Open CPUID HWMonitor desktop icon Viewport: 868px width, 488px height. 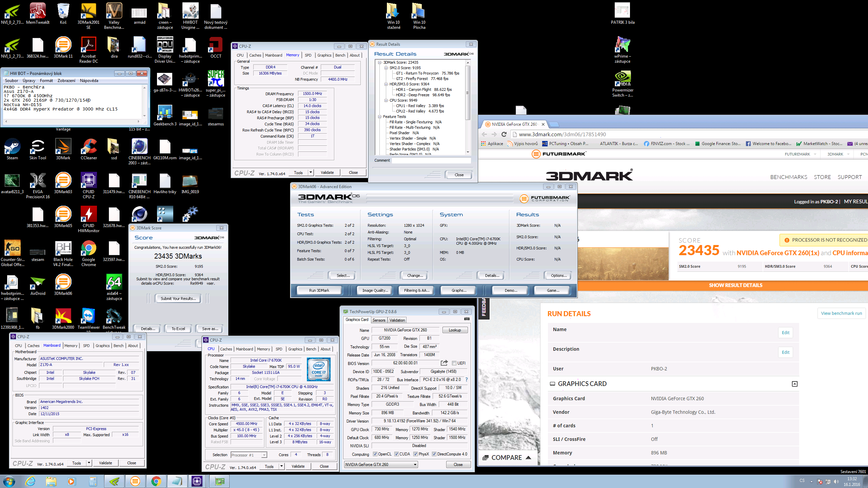point(88,219)
